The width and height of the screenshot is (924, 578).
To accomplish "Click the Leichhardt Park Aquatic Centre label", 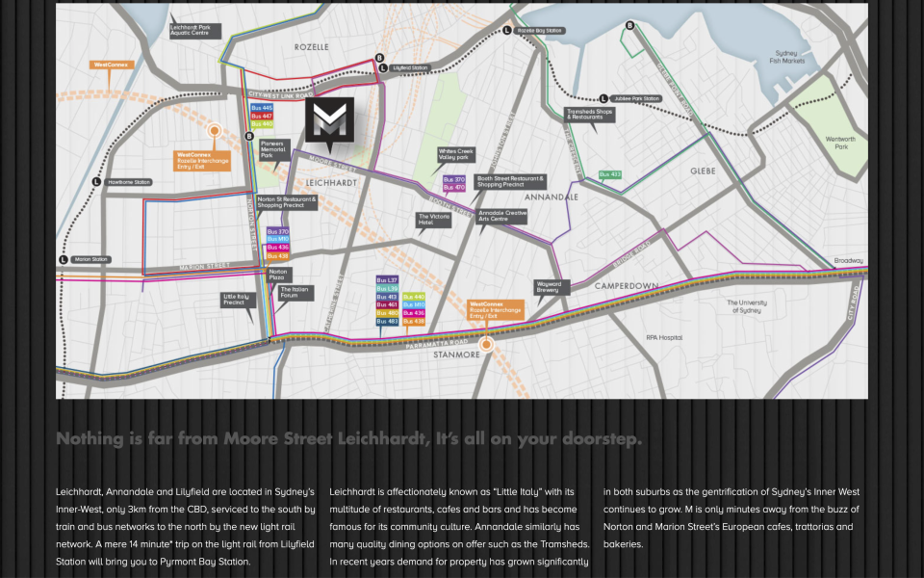I will [x=195, y=31].
